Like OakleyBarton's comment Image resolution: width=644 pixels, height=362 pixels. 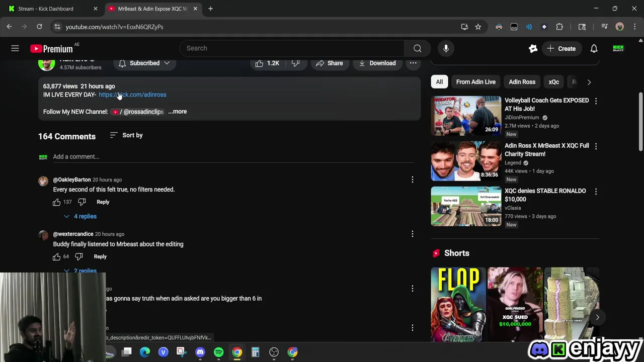tap(57, 202)
